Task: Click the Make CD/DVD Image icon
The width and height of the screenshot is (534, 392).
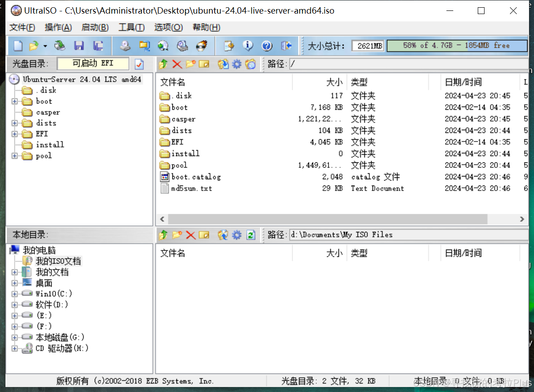Action: 125,46
